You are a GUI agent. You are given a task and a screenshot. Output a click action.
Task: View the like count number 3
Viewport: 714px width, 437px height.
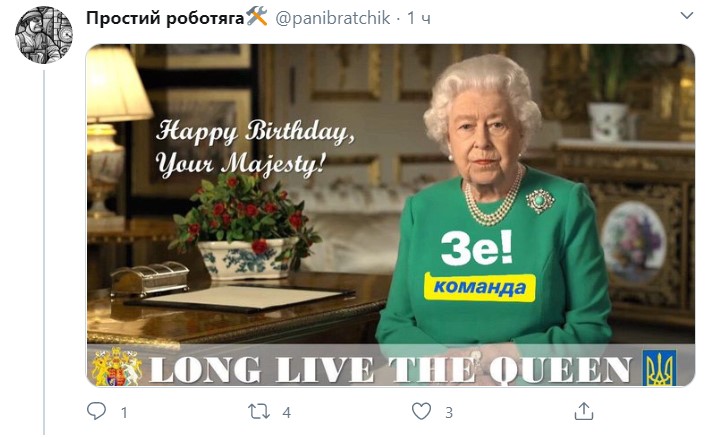click(449, 412)
